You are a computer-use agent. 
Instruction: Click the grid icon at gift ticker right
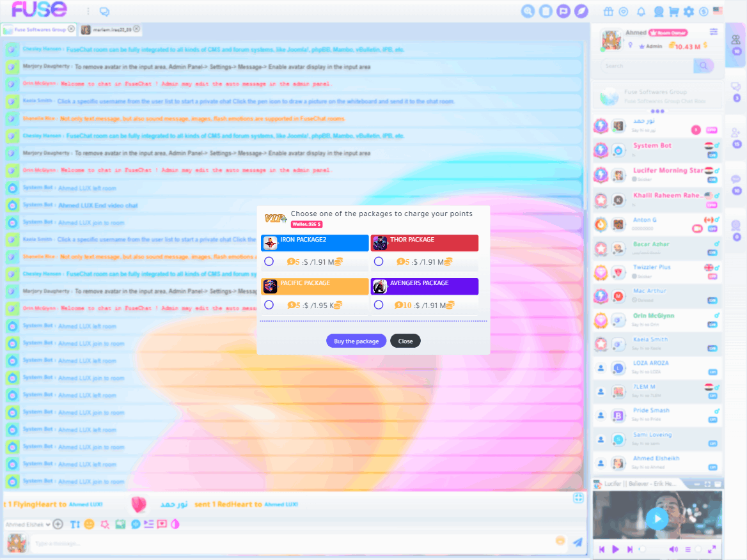(x=578, y=498)
